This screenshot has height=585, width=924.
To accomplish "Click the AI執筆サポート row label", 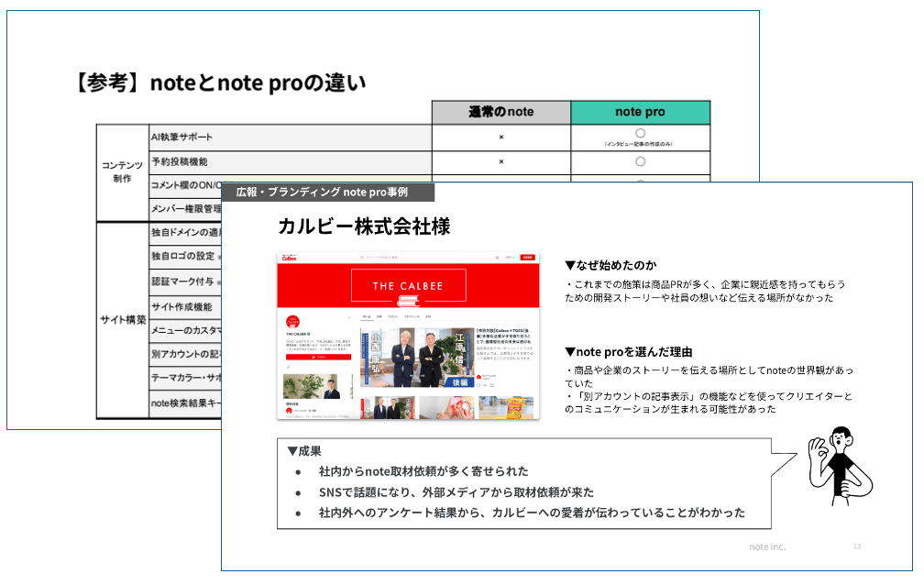I will click(181, 137).
